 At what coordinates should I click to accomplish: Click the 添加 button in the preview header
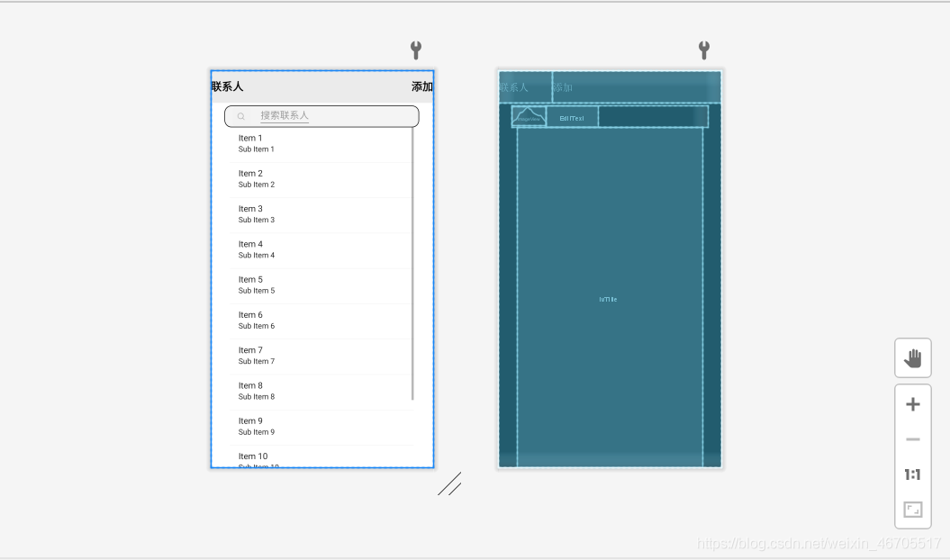tap(421, 86)
